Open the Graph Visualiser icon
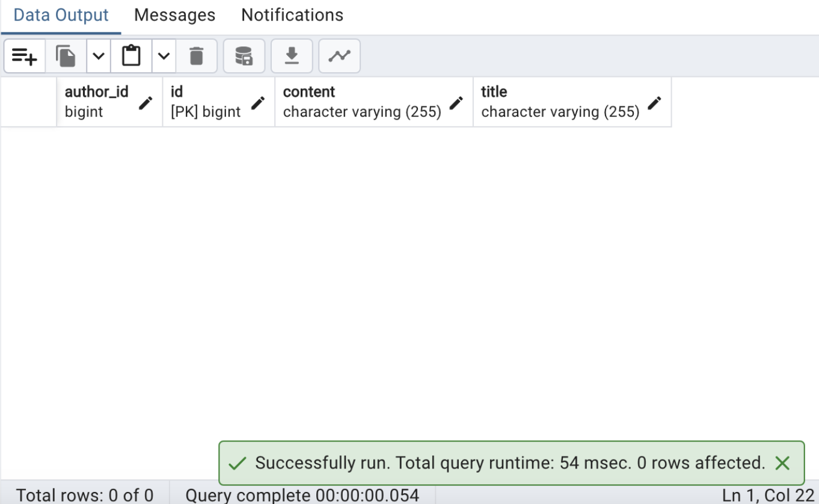This screenshot has width=819, height=504. [339, 57]
